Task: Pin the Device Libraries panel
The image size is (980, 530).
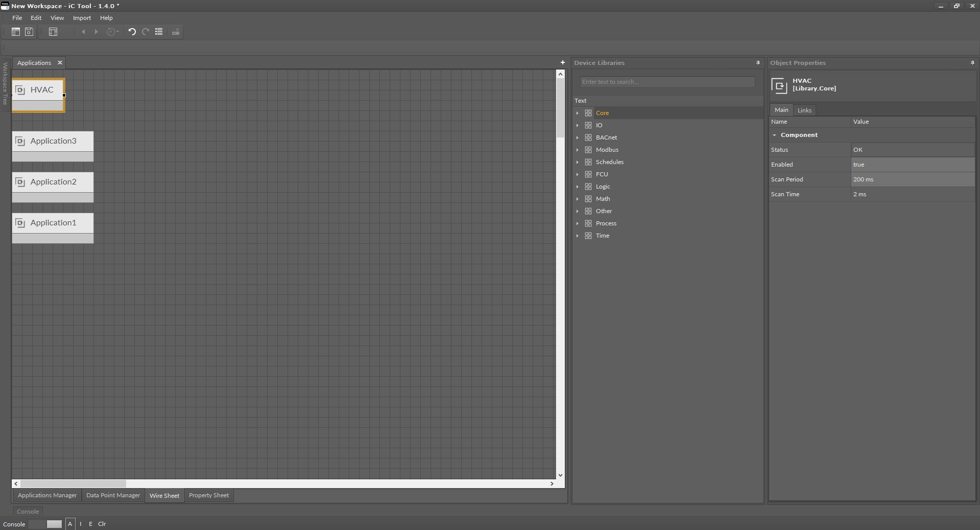Action: [x=758, y=63]
